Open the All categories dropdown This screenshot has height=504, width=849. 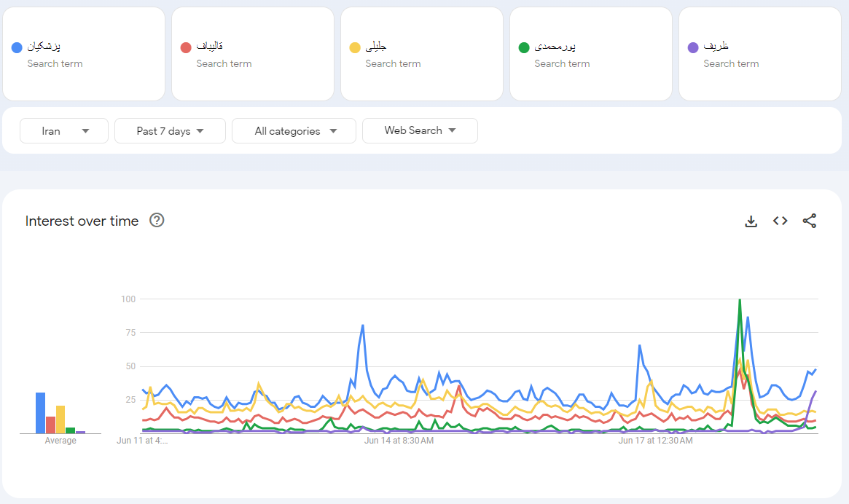pyautogui.click(x=294, y=131)
